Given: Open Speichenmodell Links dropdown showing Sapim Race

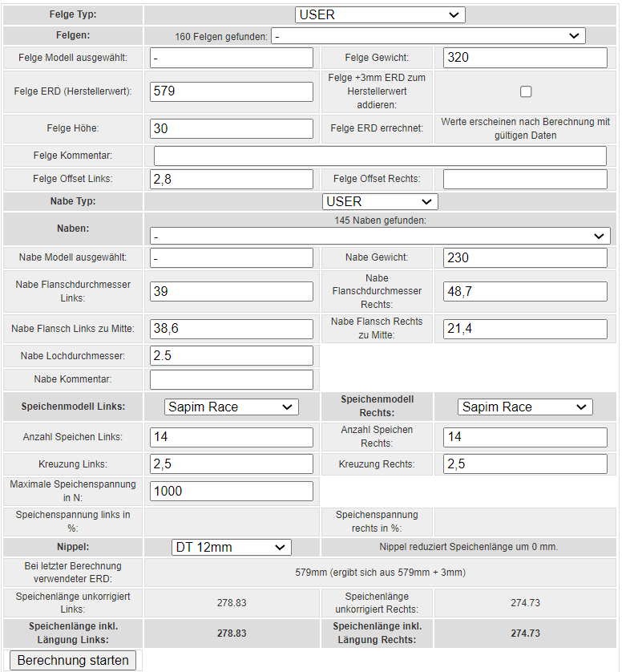Looking at the screenshot, I should pyautogui.click(x=232, y=407).
